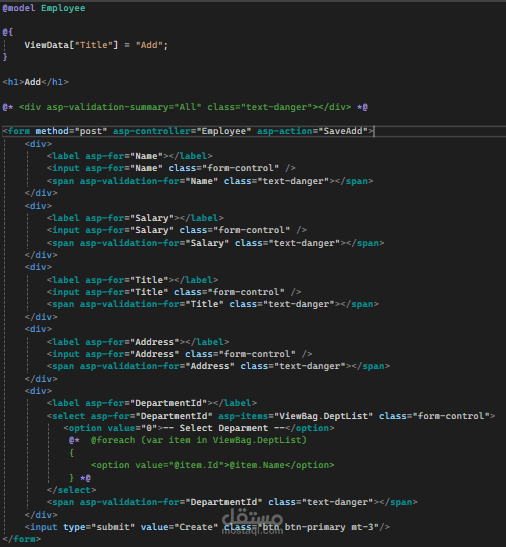This screenshot has width=506, height=547.
Task: Click "Name" in the span asp-validation-for line
Action: 202,181
